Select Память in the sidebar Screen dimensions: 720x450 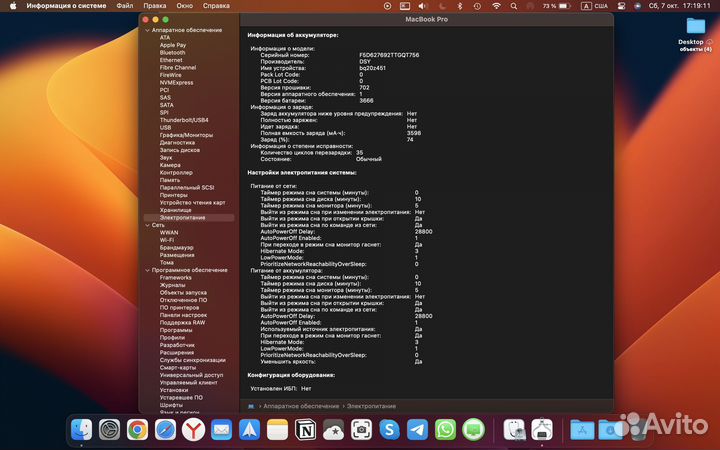tap(170, 180)
